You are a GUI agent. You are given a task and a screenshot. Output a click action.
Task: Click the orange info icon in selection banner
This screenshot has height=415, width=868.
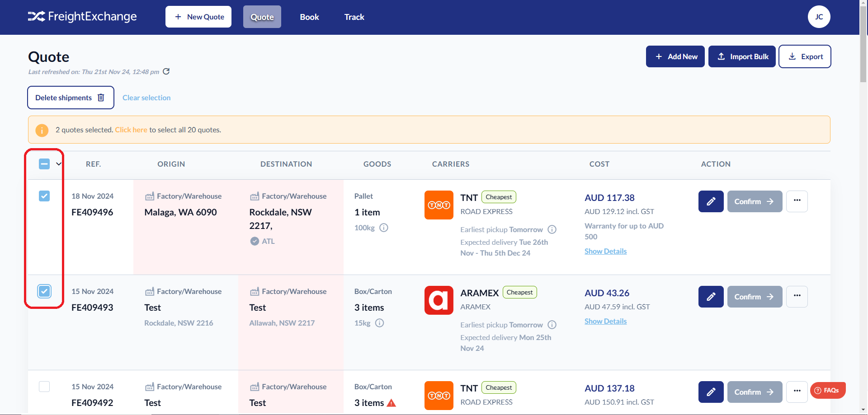coord(42,130)
